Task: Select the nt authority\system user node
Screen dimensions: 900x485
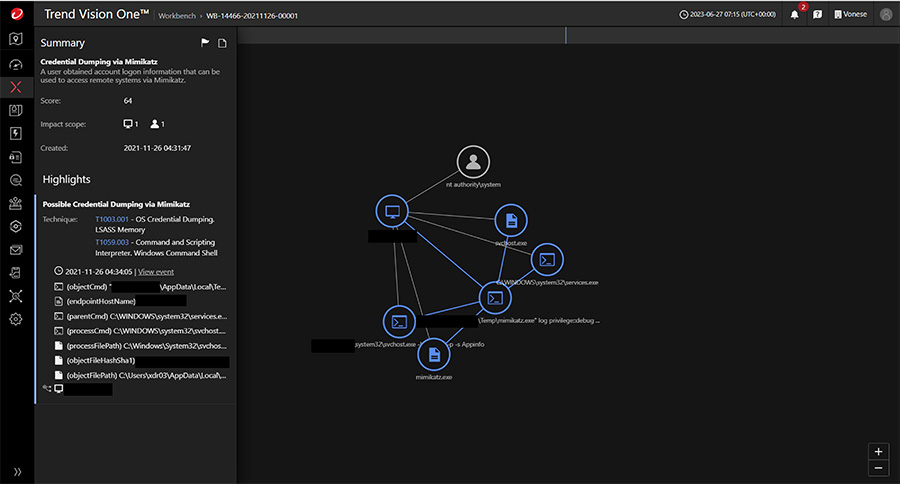Action: click(474, 162)
